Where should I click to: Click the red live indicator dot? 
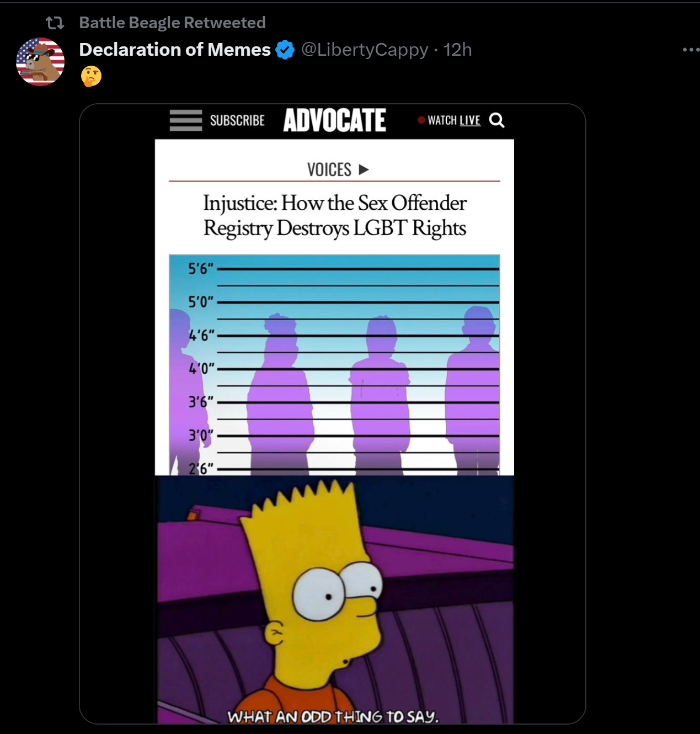click(421, 120)
